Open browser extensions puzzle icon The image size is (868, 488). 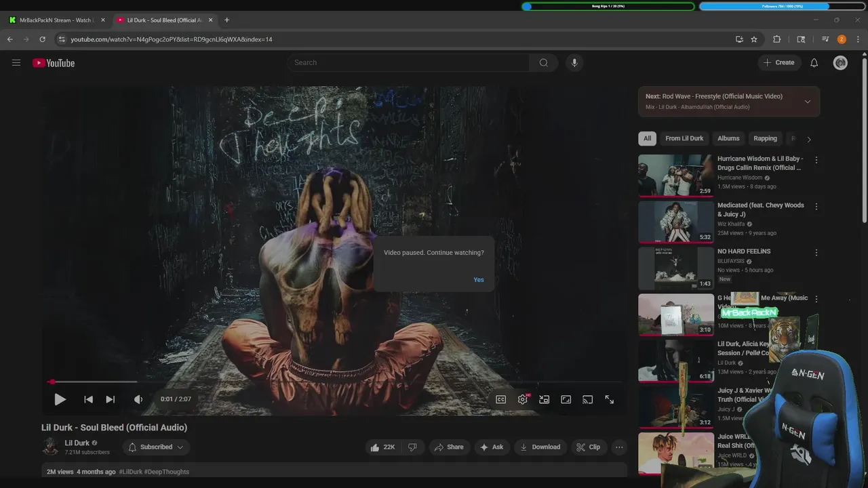click(777, 39)
